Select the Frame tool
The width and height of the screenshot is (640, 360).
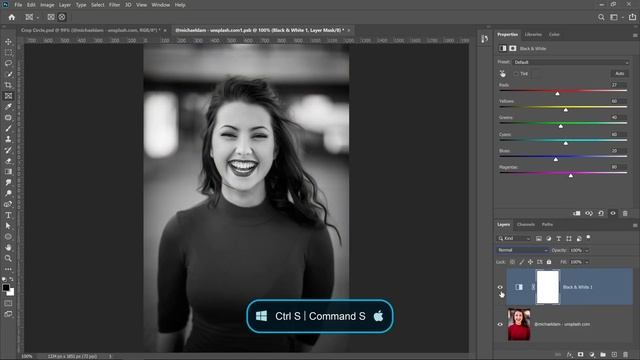(8, 96)
